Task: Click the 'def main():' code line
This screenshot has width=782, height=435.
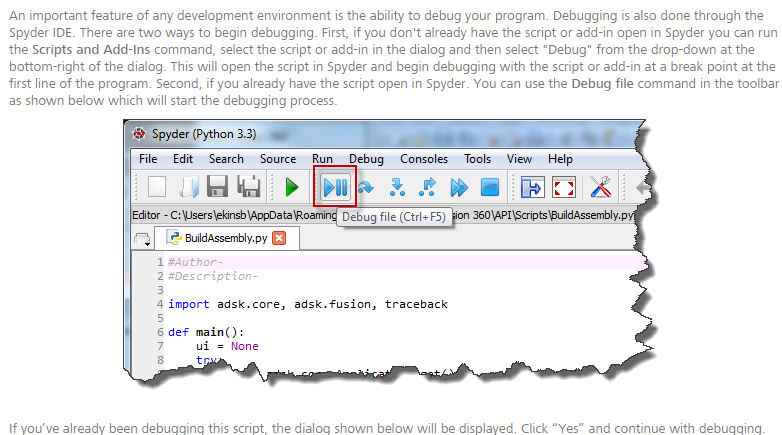Action: pos(206,332)
